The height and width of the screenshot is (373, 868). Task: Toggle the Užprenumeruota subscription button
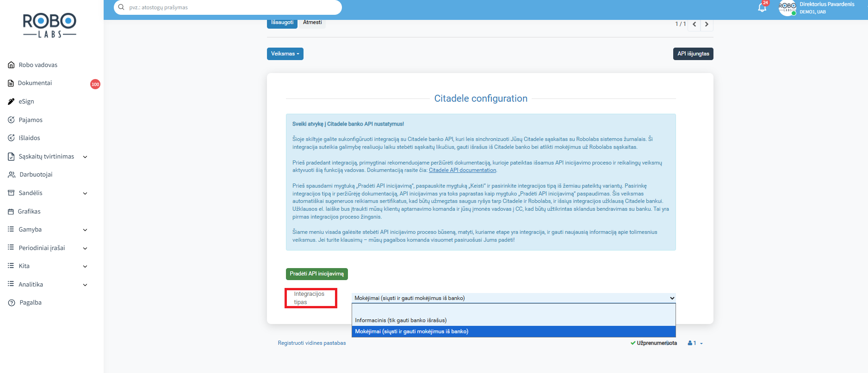point(653,343)
